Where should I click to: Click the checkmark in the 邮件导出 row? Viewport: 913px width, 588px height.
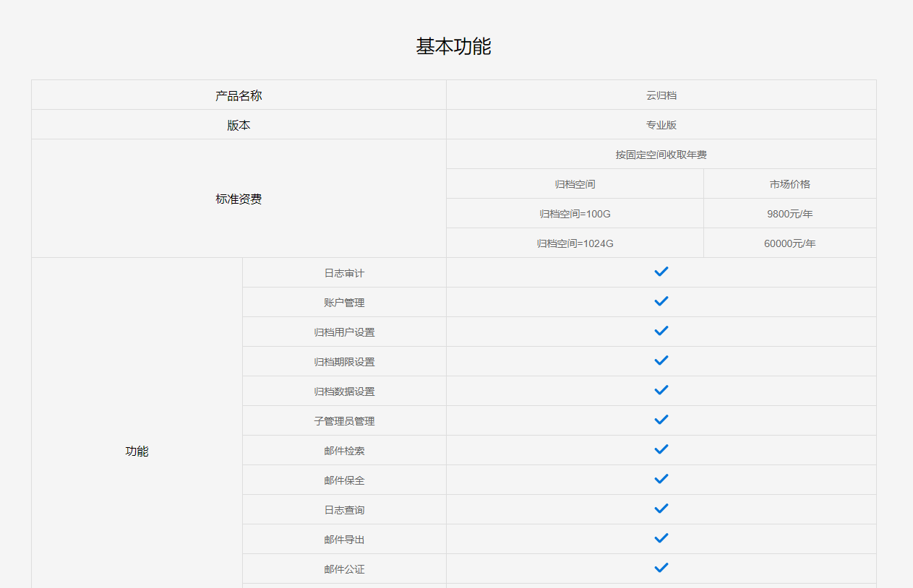[661, 538]
